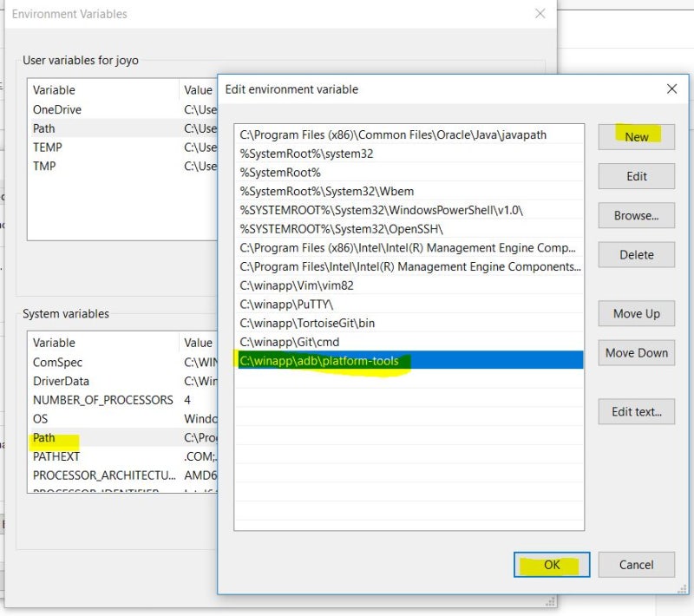The image size is (694, 616).
Task: Select the C:\winapp\Git\cmd entry
Action: pyautogui.click(x=409, y=342)
